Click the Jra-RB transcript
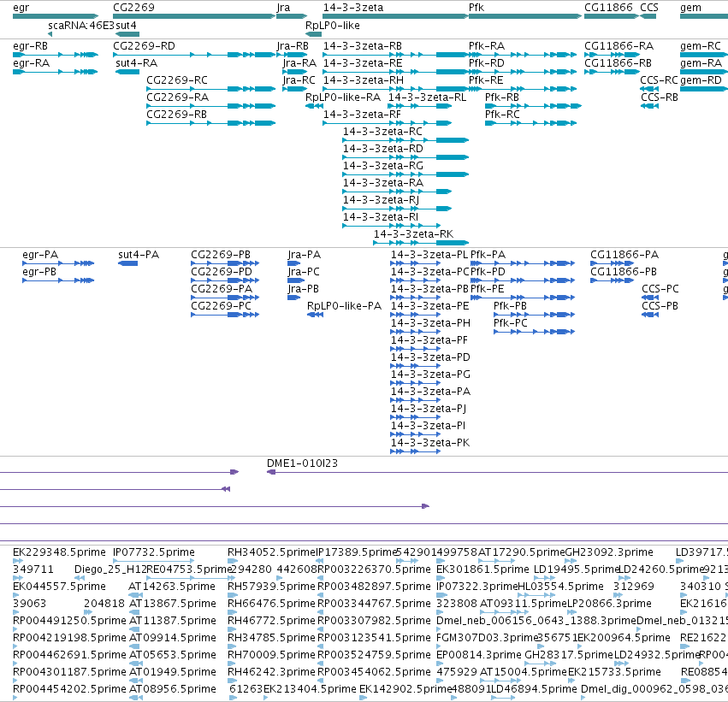 click(x=292, y=55)
